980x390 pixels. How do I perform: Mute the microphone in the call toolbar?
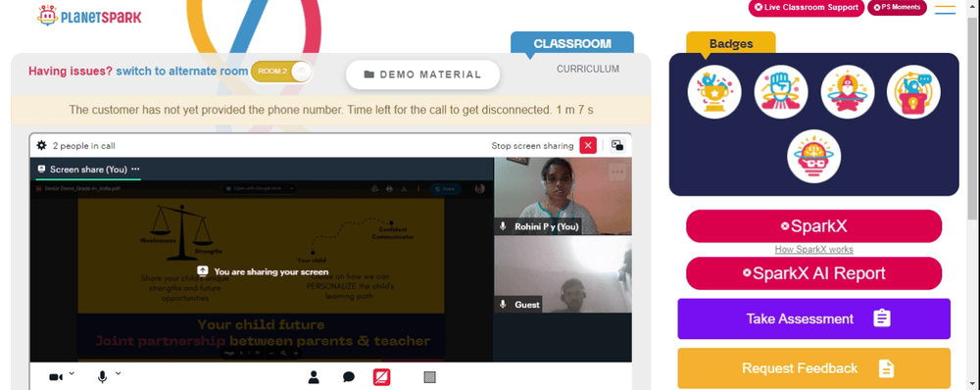click(x=103, y=377)
